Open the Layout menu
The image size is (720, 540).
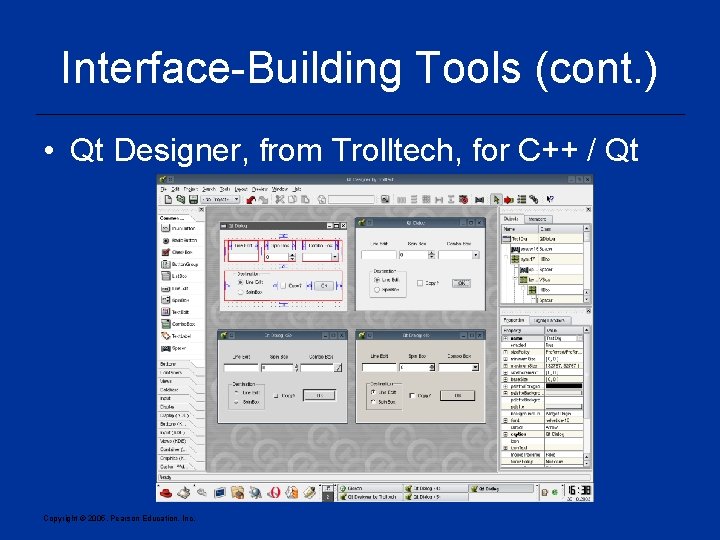241,189
